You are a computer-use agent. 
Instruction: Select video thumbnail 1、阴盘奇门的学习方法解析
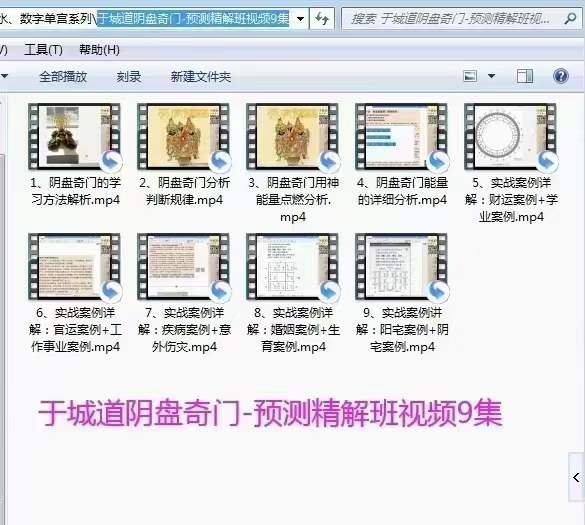[x=75, y=137]
